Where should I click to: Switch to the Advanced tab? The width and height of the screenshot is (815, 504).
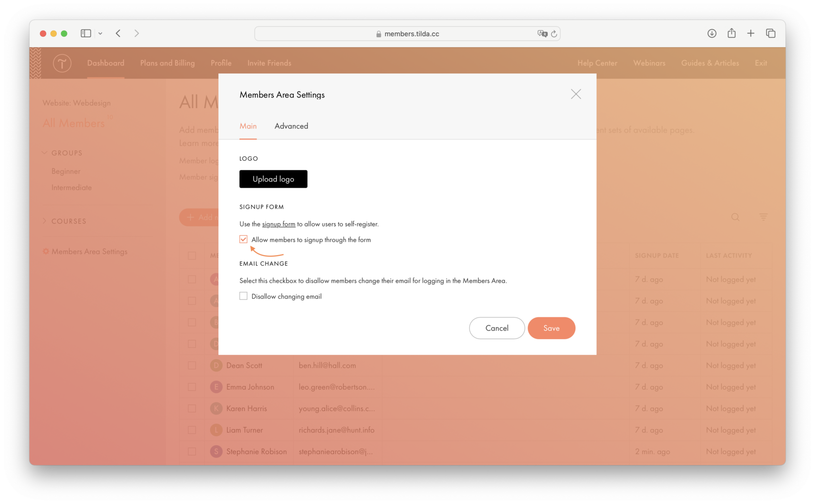point(291,126)
